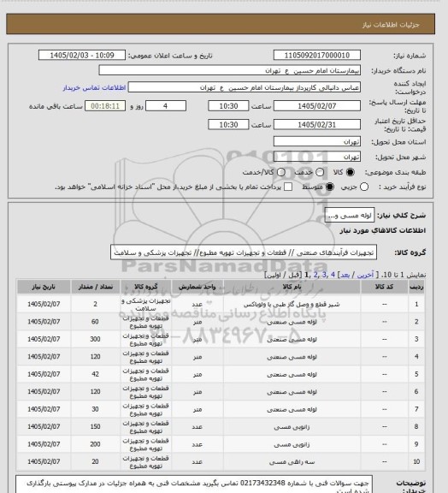
Task: Click the شهر محل تحویل field
Action: [x=316, y=157]
